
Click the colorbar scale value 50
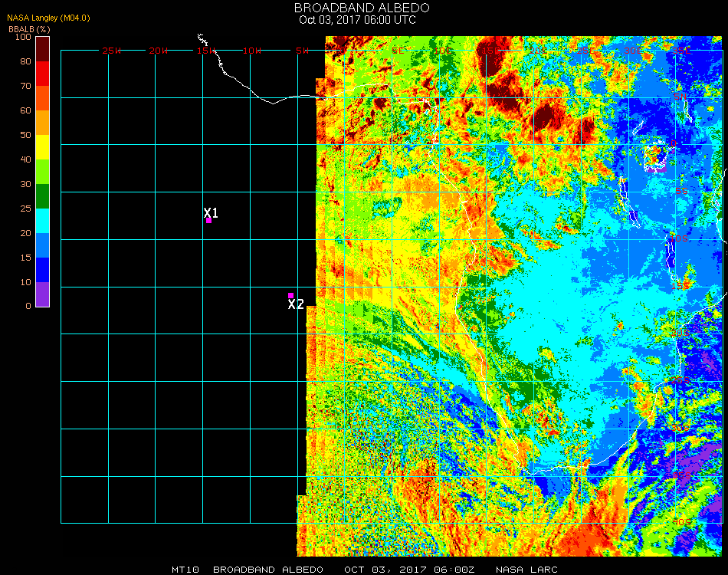click(25, 135)
